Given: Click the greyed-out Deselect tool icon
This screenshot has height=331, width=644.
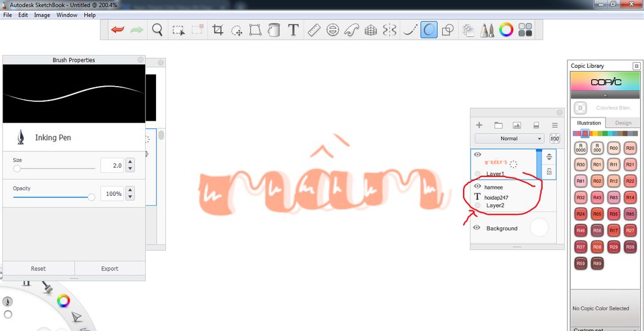Looking at the screenshot, I should coord(198,30).
